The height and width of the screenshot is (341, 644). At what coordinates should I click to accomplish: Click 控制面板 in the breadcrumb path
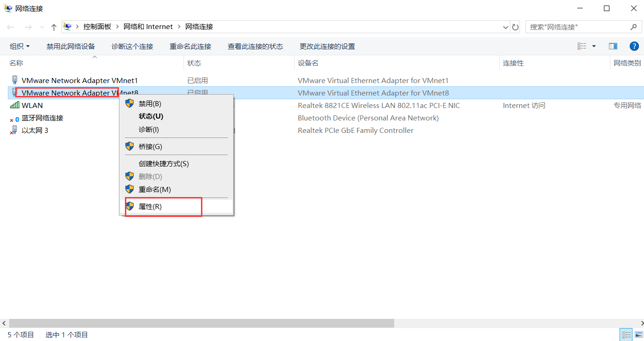(x=97, y=27)
